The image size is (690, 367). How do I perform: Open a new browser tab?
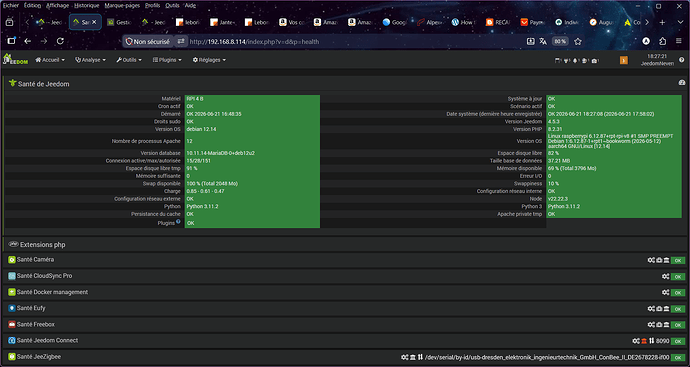662,22
